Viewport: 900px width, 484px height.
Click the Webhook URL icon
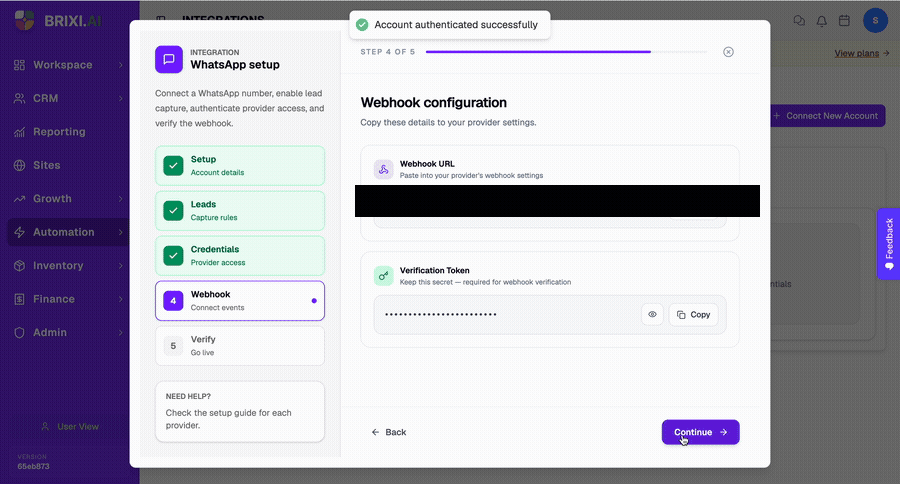pyautogui.click(x=383, y=169)
